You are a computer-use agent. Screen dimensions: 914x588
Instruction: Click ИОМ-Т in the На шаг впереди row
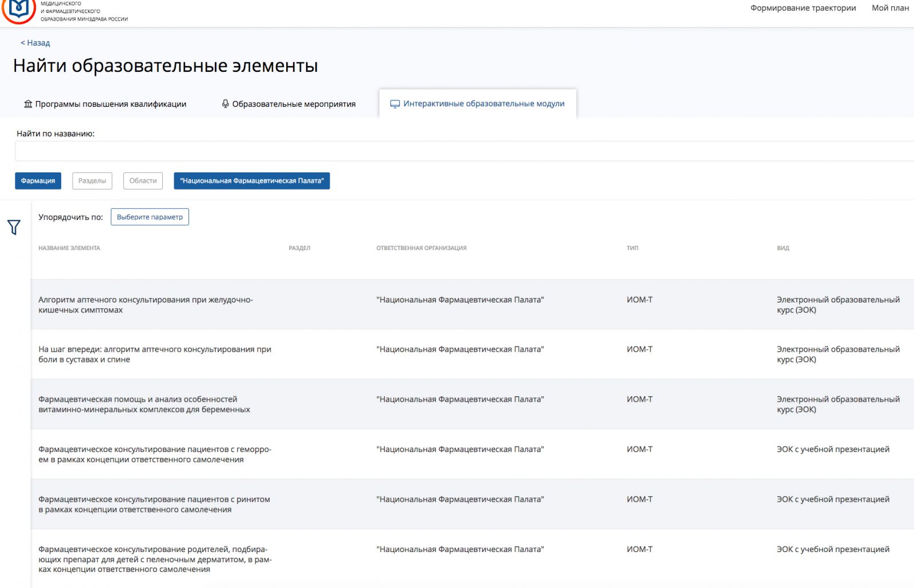[x=639, y=349]
